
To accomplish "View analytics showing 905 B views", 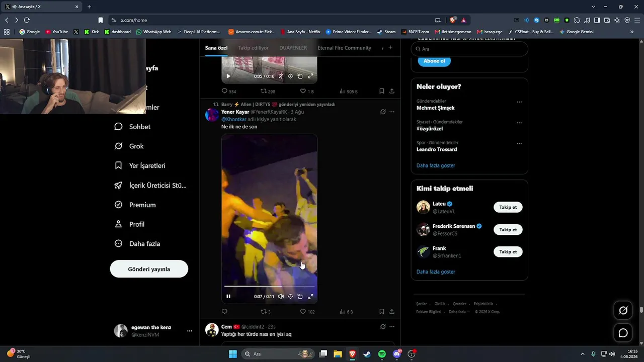I will coord(349,92).
